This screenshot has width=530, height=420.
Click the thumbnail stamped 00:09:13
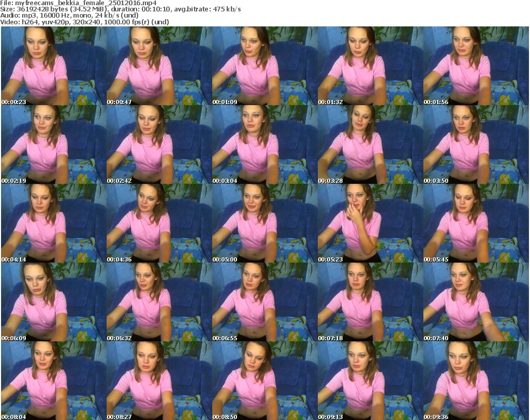click(x=370, y=381)
